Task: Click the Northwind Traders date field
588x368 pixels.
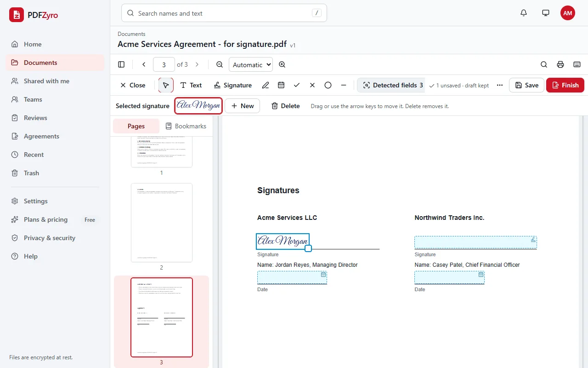Action: click(x=449, y=277)
